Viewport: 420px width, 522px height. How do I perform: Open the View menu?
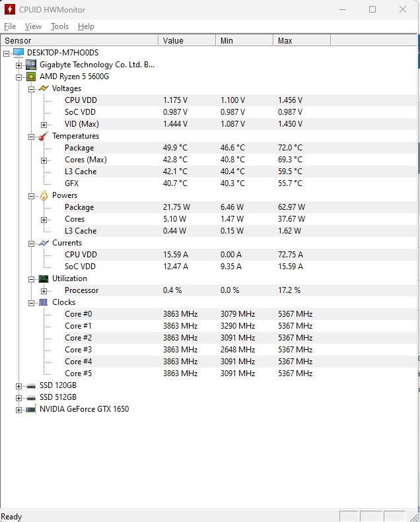tap(33, 26)
